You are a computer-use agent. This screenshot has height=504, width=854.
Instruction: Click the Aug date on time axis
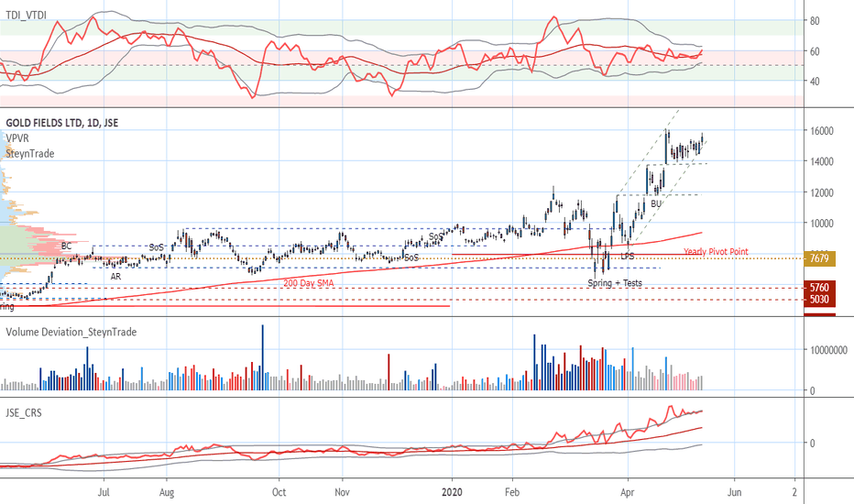pos(167,493)
